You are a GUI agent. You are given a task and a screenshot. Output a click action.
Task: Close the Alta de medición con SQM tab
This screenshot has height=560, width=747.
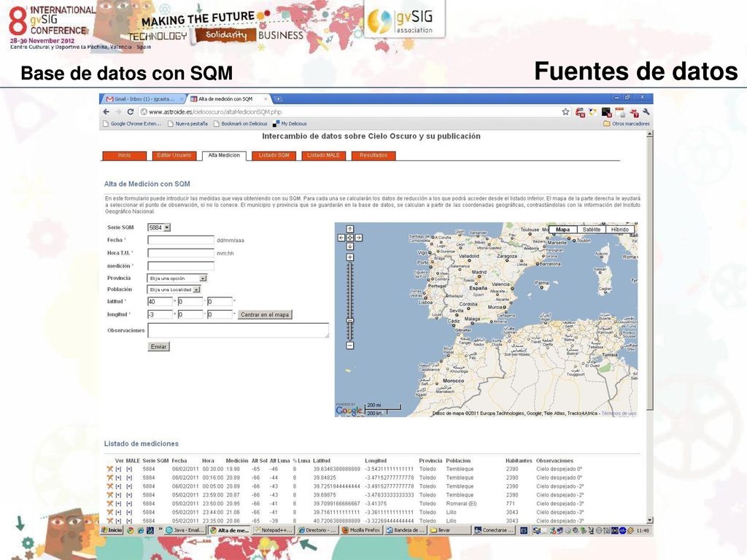(x=266, y=99)
